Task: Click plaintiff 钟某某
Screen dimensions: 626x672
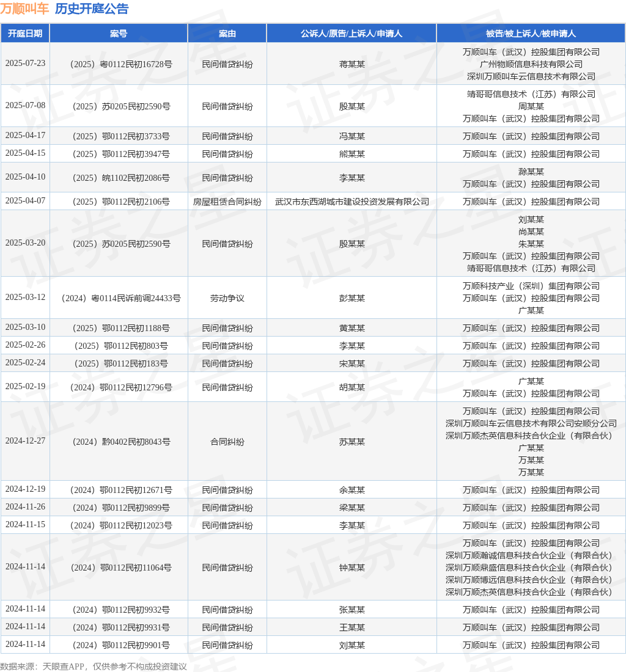Action: pos(352,568)
